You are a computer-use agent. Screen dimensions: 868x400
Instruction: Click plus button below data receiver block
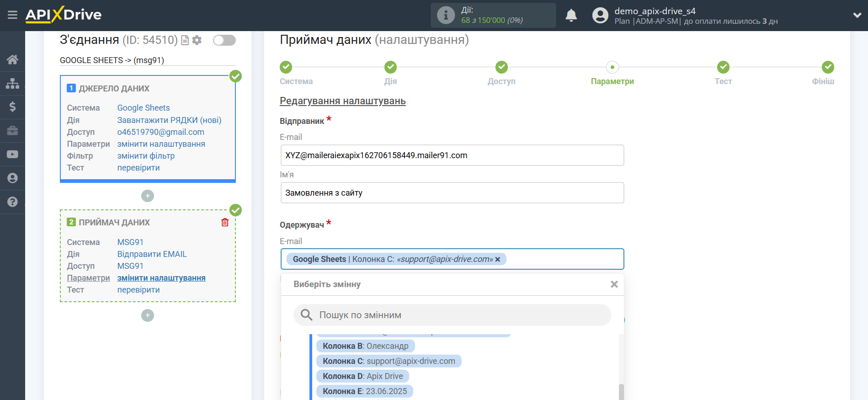click(x=148, y=315)
